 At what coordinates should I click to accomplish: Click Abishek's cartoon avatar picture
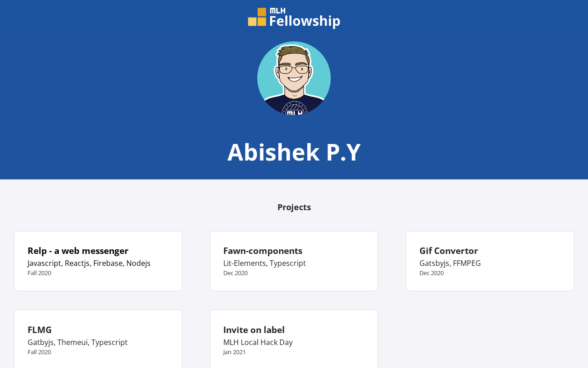[x=294, y=78]
